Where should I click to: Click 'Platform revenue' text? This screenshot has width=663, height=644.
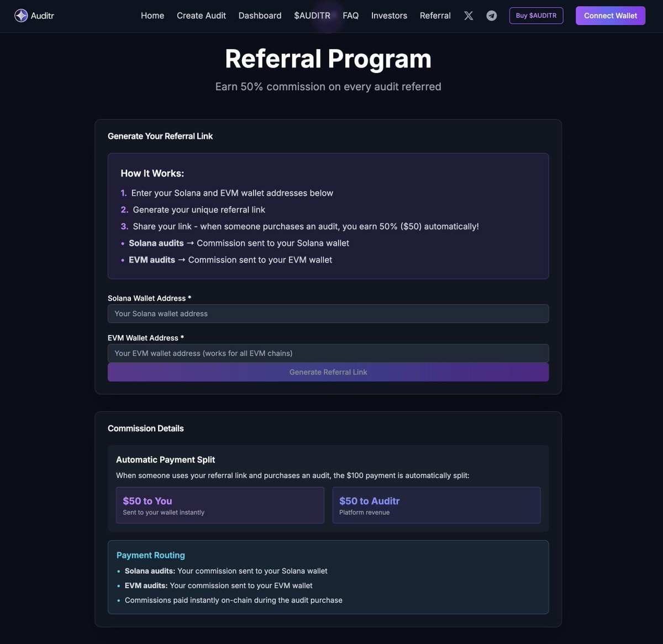(365, 512)
